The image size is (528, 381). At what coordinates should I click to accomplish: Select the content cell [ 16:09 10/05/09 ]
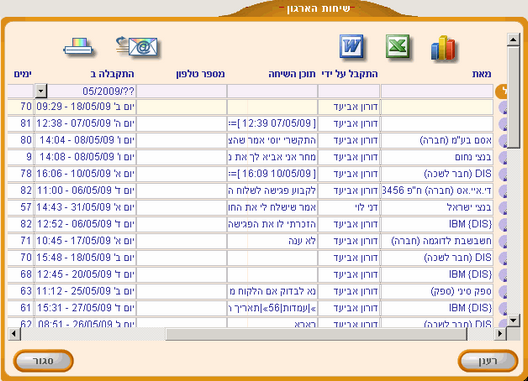272,174
